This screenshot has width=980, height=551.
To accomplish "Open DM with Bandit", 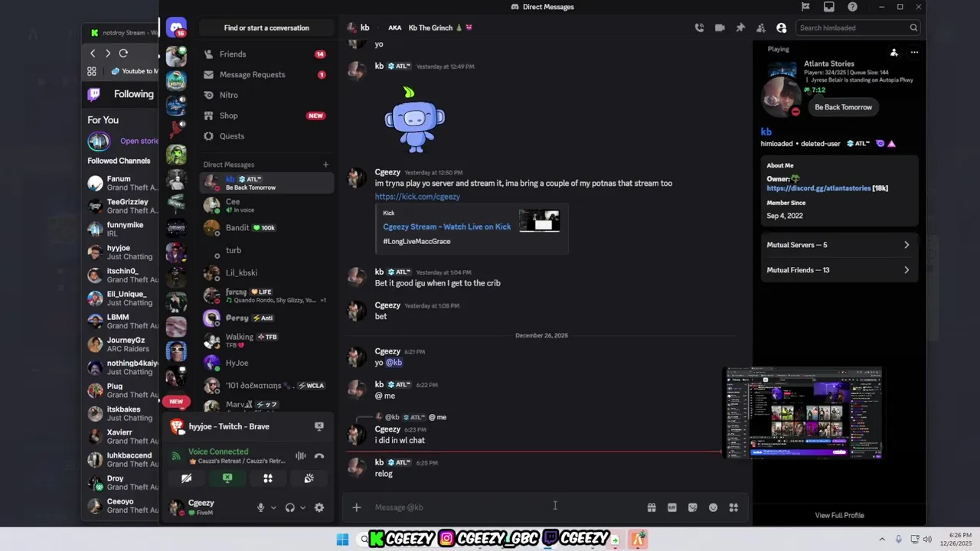I will [266, 228].
